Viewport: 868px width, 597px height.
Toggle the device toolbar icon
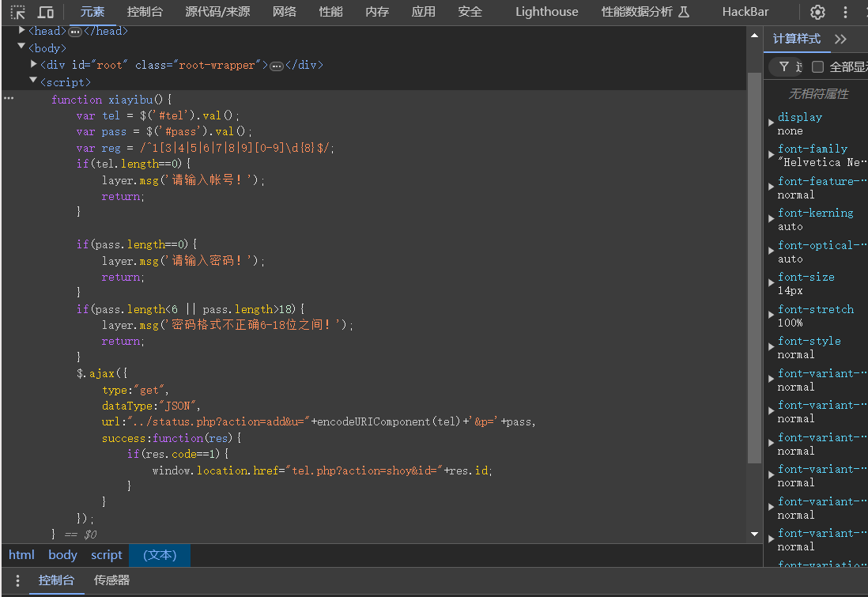46,12
